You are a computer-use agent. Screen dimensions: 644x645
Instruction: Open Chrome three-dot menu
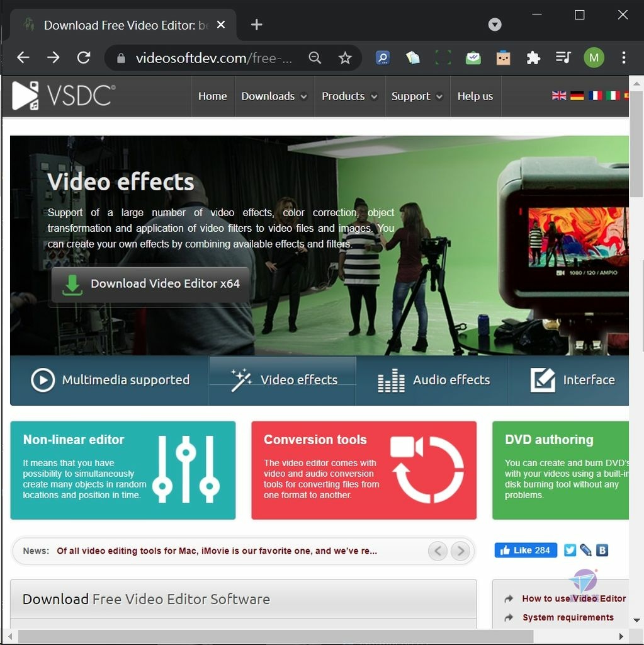[x=624, y=57]
